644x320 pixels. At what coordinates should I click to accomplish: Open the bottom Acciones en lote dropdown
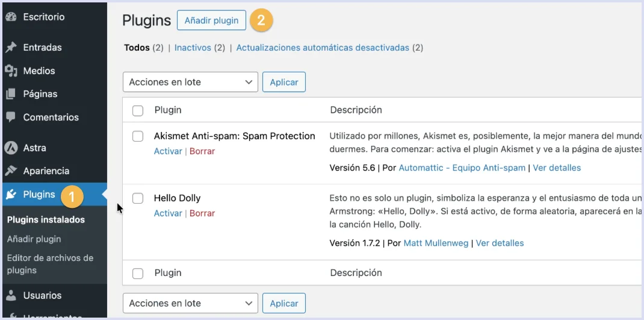pos(190,303)
